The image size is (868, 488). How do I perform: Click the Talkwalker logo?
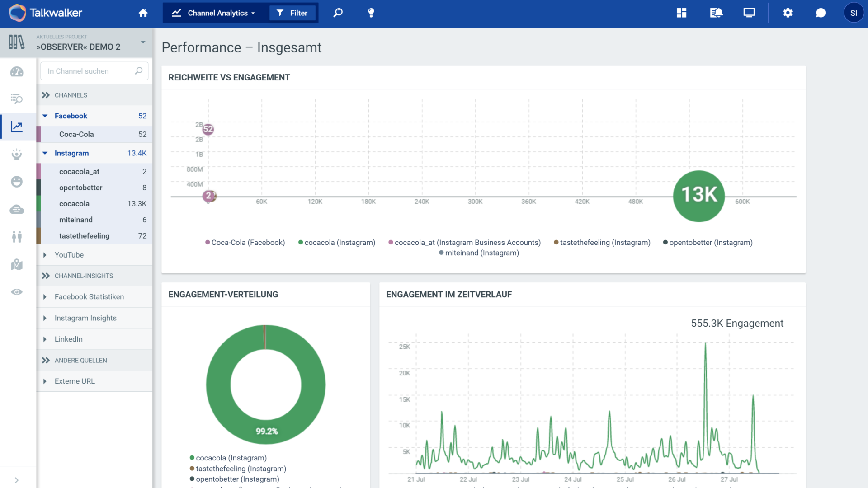45,13
